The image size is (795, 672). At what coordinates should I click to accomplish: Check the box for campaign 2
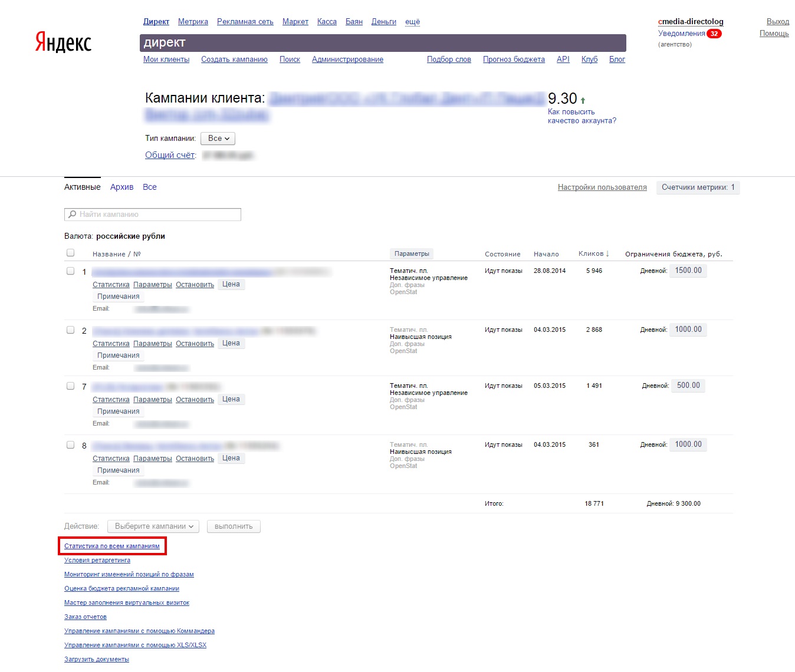(x=71, y=330)
